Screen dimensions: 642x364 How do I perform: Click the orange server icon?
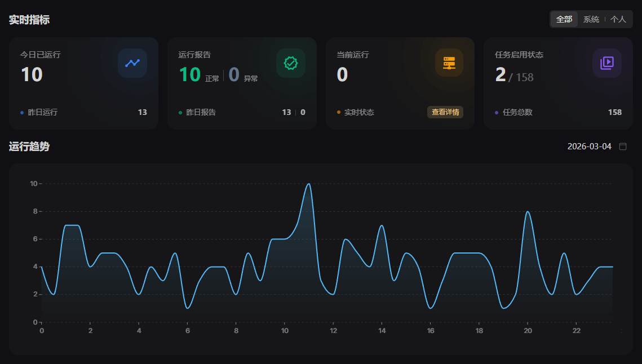click(449, 63)
